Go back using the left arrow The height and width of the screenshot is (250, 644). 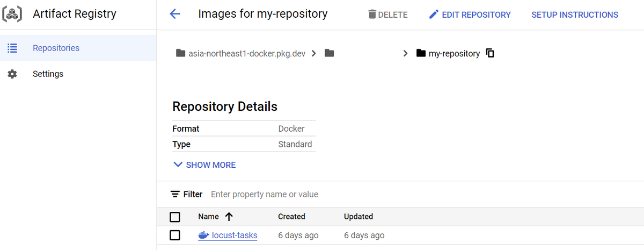[x=175, y=15]
